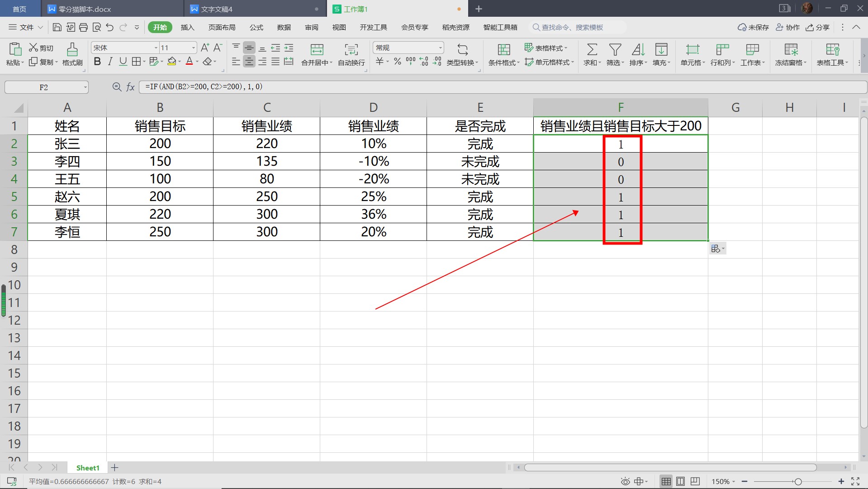Switch to the 零分猫脚本.docx document tab

pos(85,9)
